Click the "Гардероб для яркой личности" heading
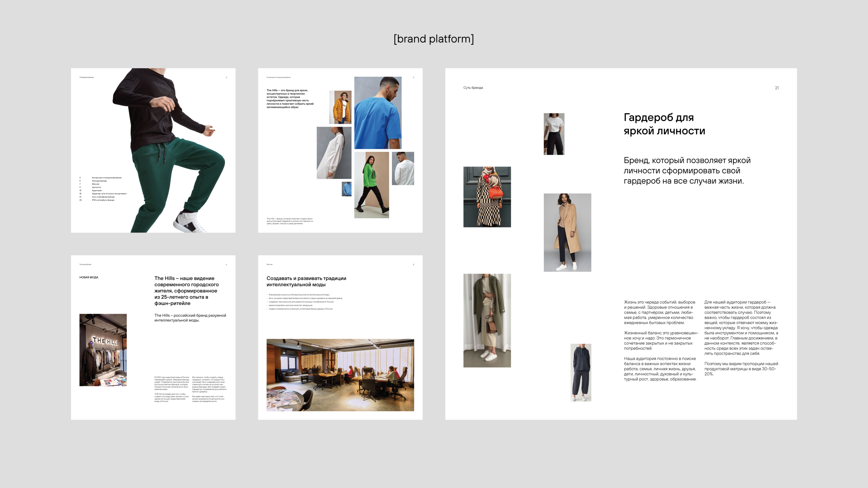 (664, 124)
